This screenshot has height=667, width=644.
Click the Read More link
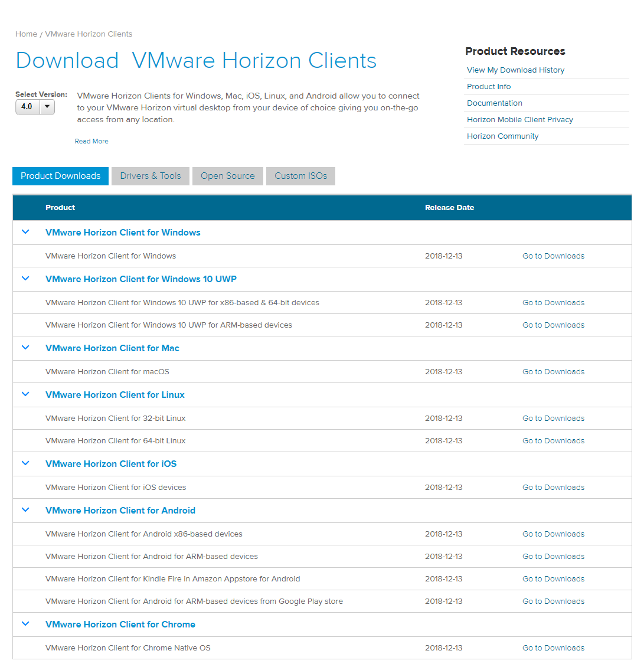coord(91,141)
